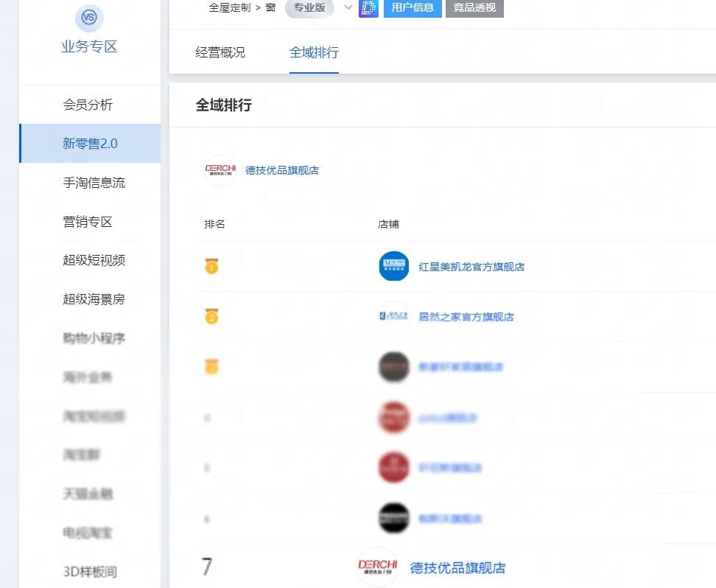This screenshot has width=716, height=588.
Task: Open the 业务专区 sidebar heading
Action: coord(90,46)
